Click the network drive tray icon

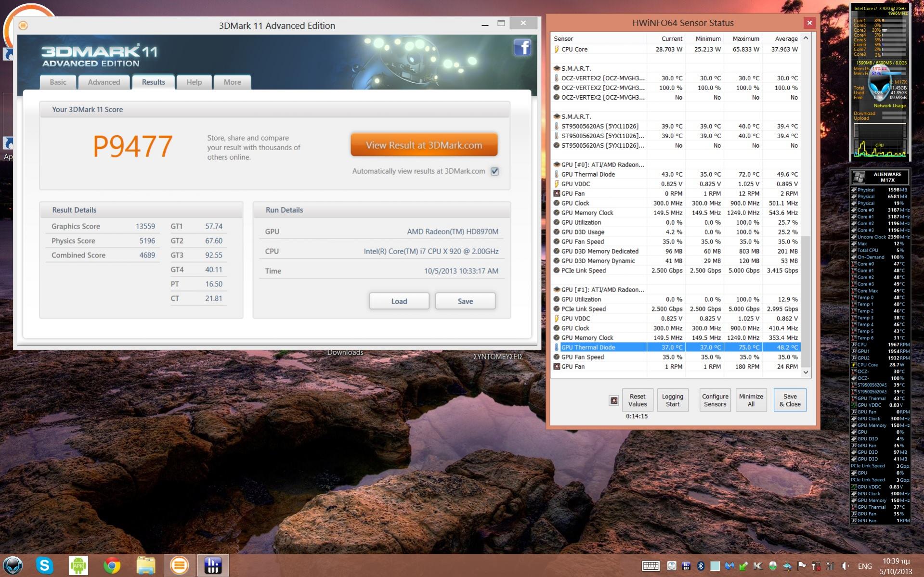tap(787, 566)
